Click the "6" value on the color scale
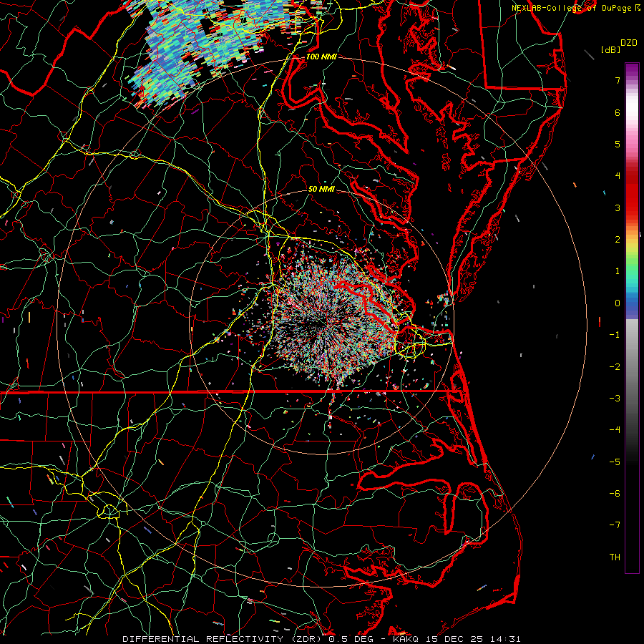This screenshot has height=644, width=644. (618, 112)
